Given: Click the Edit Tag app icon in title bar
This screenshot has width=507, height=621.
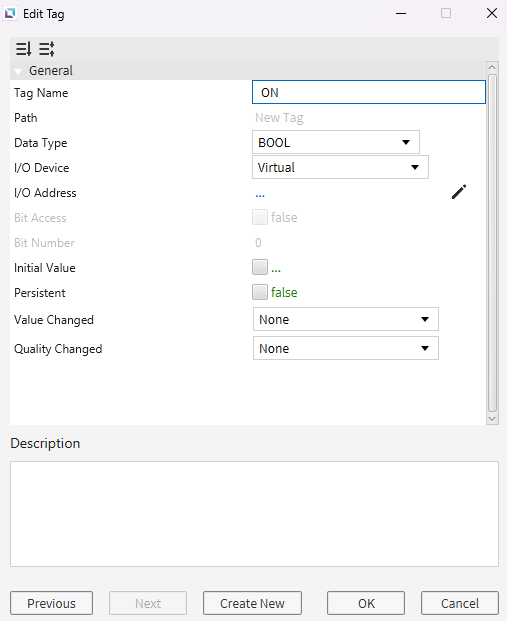Looking at the screenshot, I should [x=10, y=13].
